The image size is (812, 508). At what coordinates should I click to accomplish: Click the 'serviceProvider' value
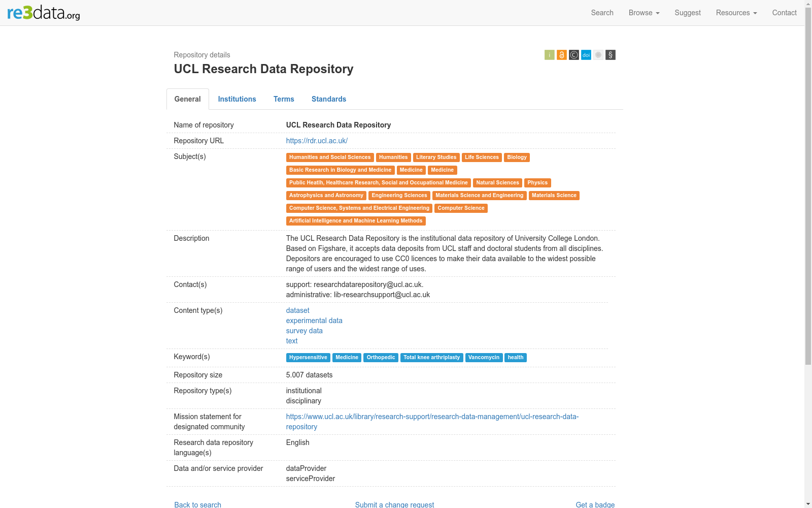coord(311,479)
